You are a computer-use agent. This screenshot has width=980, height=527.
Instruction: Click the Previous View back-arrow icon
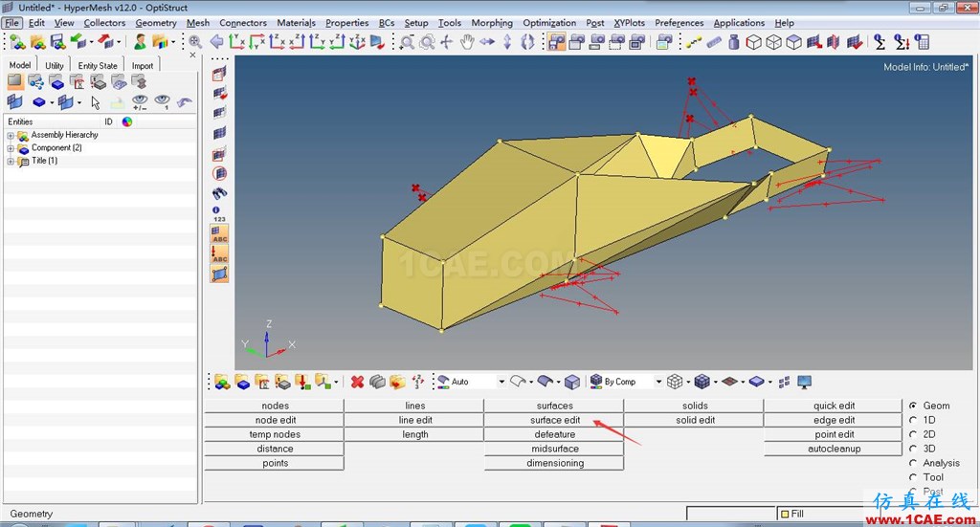pyautogui.click(x=216, y=42)
